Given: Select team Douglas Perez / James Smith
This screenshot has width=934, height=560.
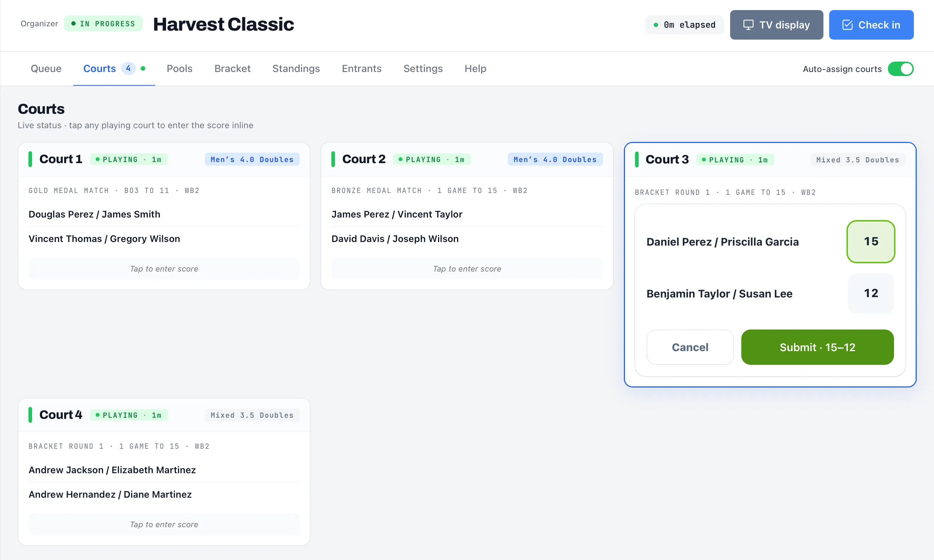Looking at the screenshot, I should tap(94, 214).
